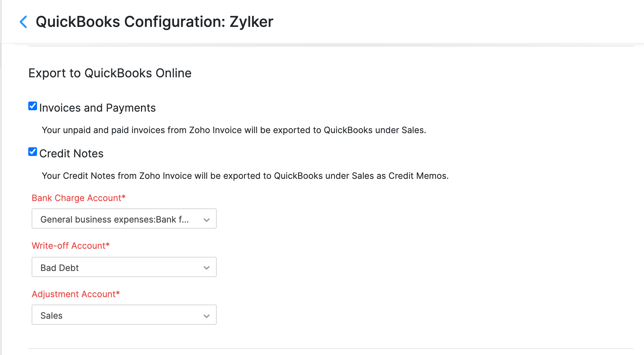644x355 pixels.
Task: Click the divider line under the header
Action: pyautogui.click(x=331, y=46)
